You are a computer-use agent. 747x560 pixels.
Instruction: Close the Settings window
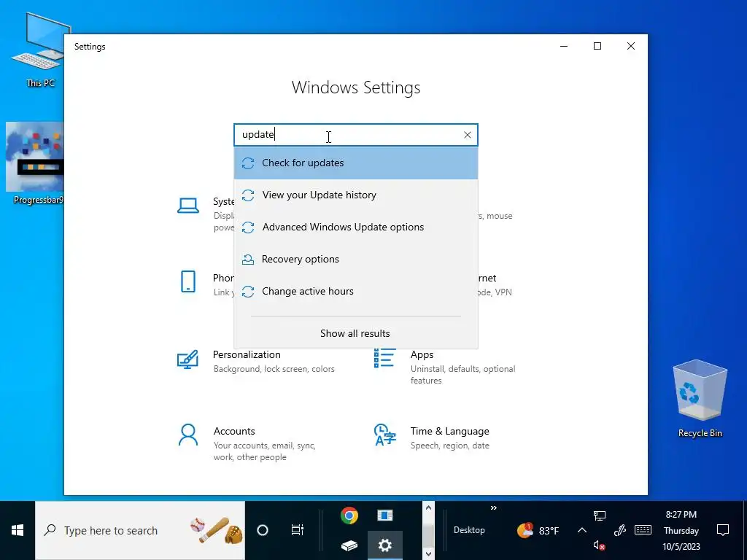[631, 46]
